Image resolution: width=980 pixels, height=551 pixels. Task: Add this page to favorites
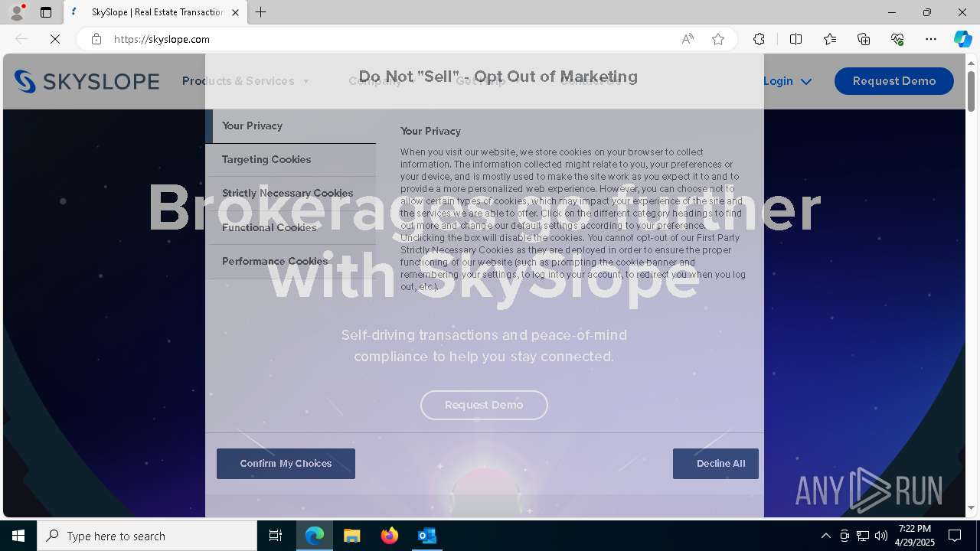point(718,39)
